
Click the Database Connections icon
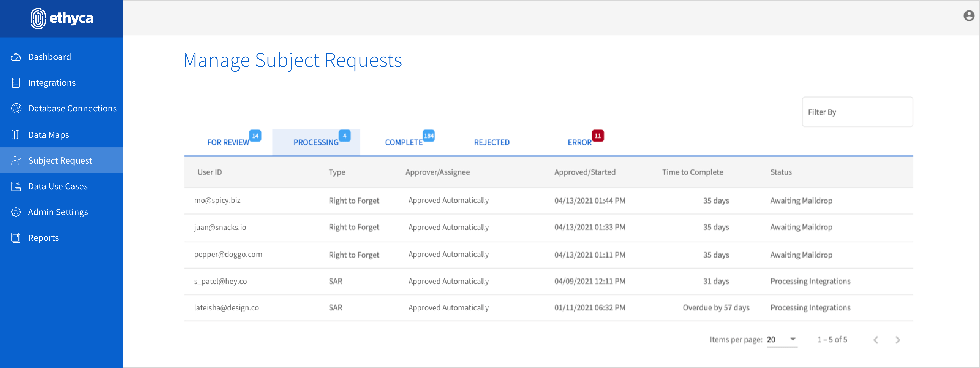tap(16, 109)
